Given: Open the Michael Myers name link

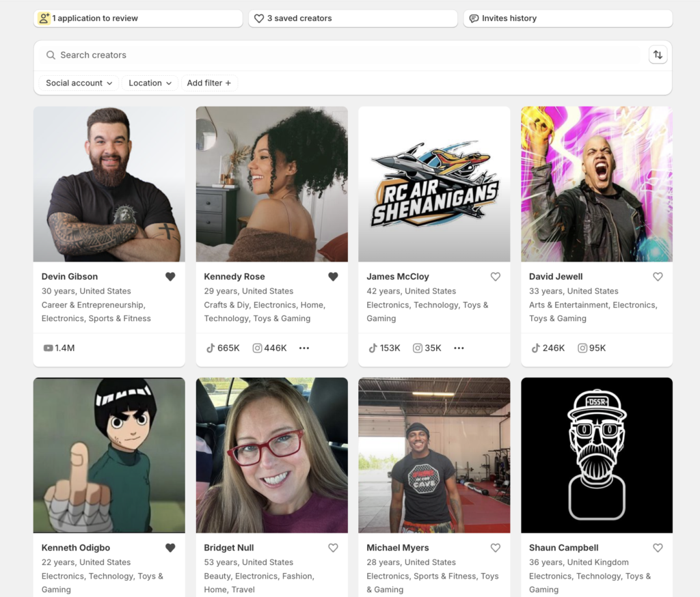Looking at the screenshot, I should [398, 547].
